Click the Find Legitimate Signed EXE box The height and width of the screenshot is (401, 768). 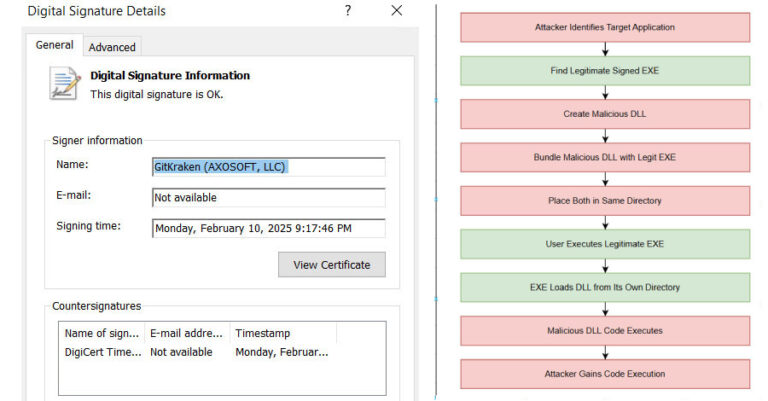pos(604,70)
